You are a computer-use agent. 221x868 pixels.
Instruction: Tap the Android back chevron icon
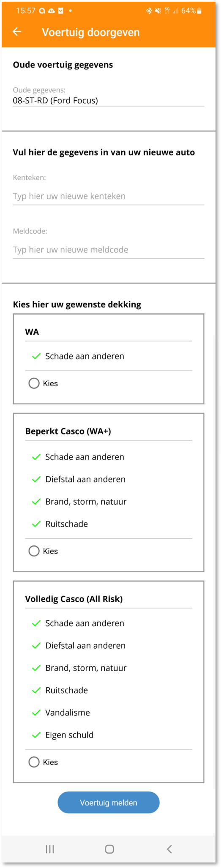tap(169, 849)
